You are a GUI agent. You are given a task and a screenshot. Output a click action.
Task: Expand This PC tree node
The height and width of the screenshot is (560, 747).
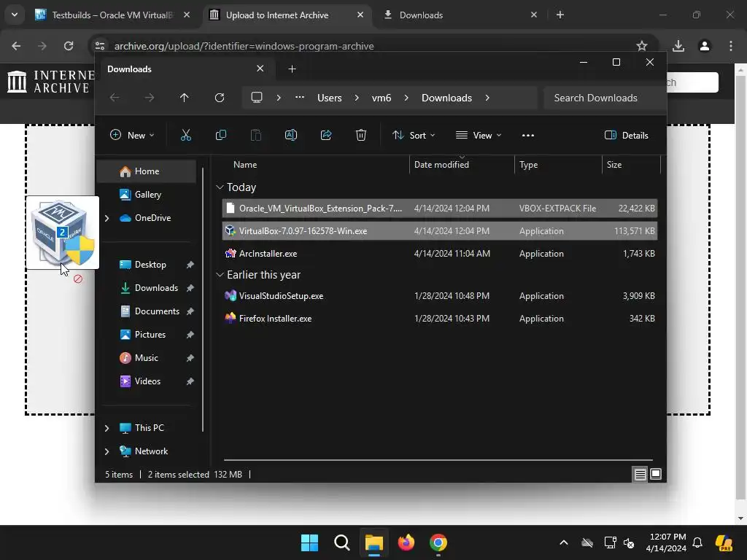107,428
